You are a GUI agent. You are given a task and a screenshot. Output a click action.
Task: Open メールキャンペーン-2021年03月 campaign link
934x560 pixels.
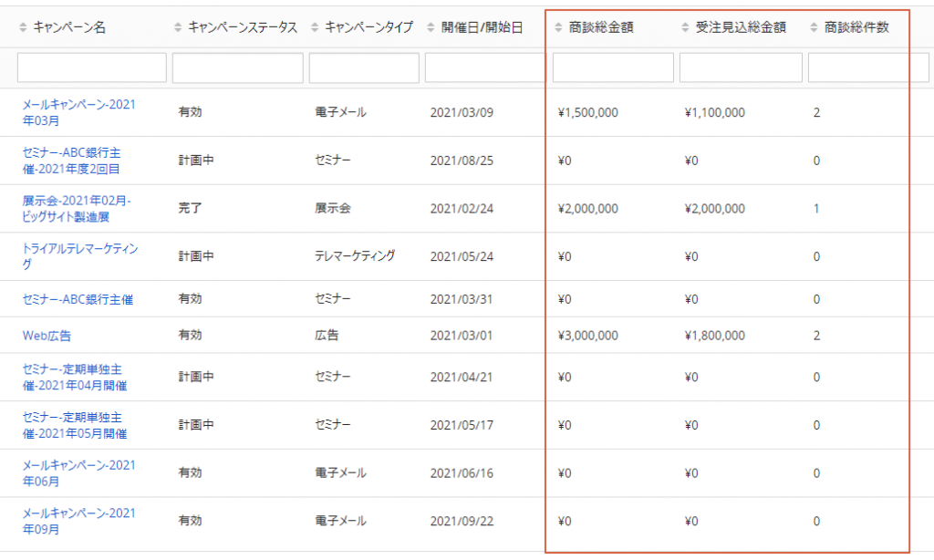click(x=78, y=112)
